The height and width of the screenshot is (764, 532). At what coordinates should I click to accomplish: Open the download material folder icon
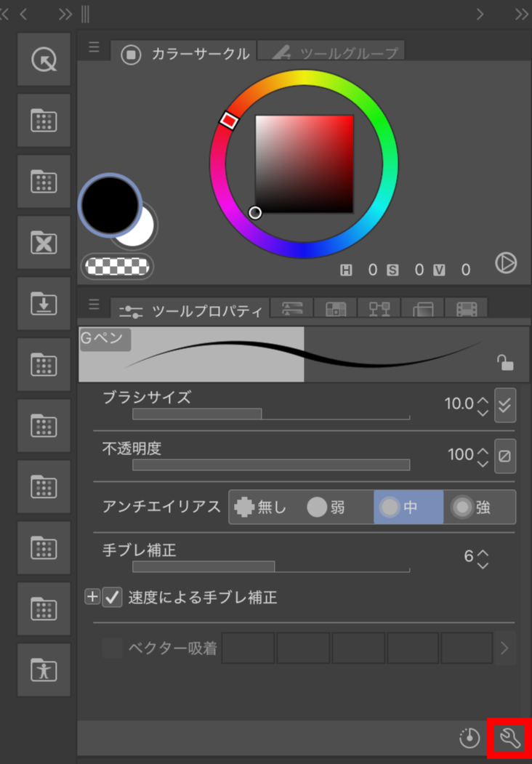click(44, 304)
